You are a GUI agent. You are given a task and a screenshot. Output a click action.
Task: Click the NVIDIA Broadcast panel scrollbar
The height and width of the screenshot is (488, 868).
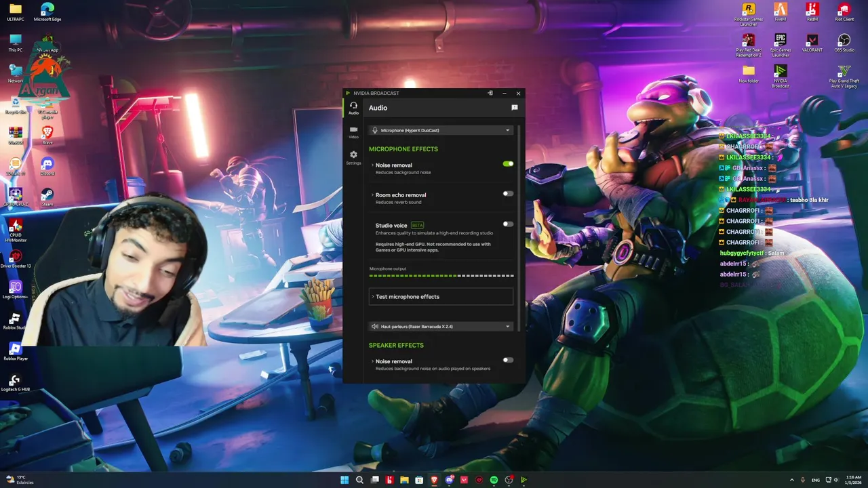coord(520,227)
